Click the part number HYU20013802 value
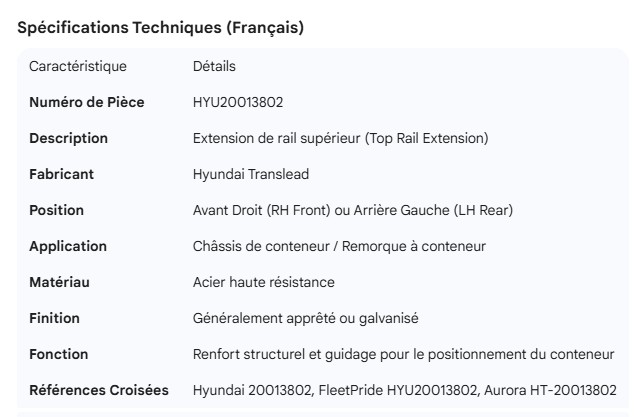Image resolution: width=638 pixels, height=417 pixels. tap(245, 102)
